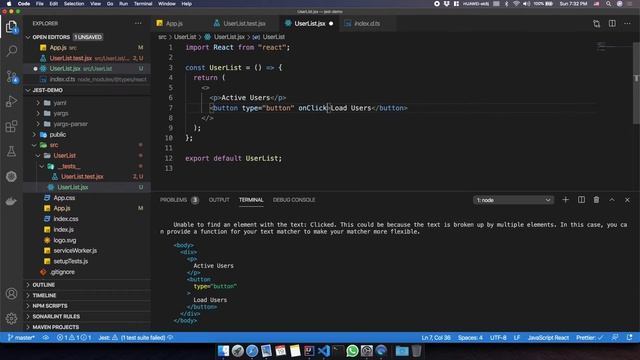Click the notifications bell in status bar

point(629,338)
